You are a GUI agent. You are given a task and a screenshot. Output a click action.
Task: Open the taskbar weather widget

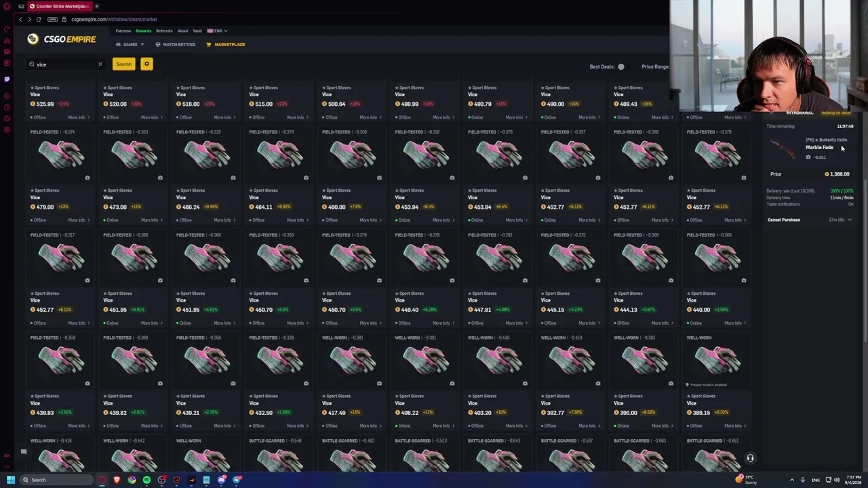[x=746, y=480]
